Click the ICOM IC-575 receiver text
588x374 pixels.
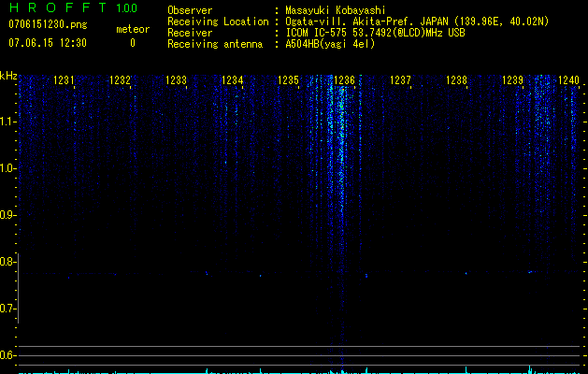tap(375, 33)
